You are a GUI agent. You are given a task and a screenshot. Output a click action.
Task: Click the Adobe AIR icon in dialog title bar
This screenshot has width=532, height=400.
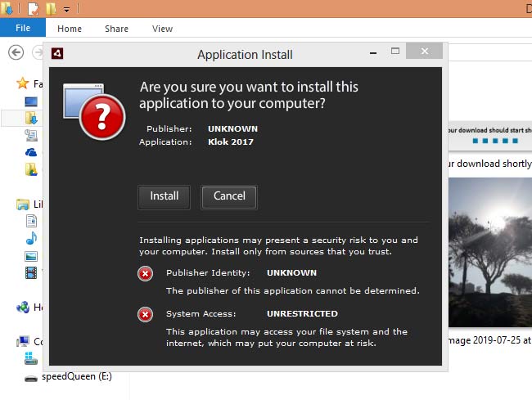click(57, 53)
